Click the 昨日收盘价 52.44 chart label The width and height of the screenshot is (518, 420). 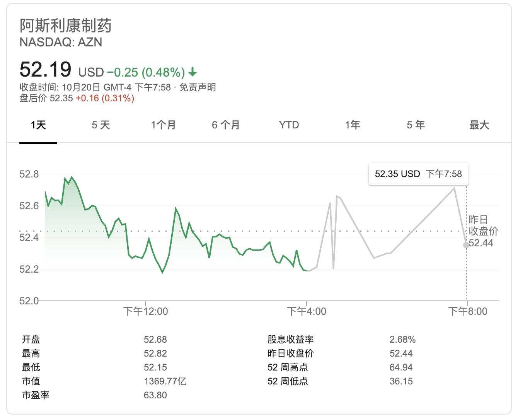pyautogui.click(x=483, y=231)
